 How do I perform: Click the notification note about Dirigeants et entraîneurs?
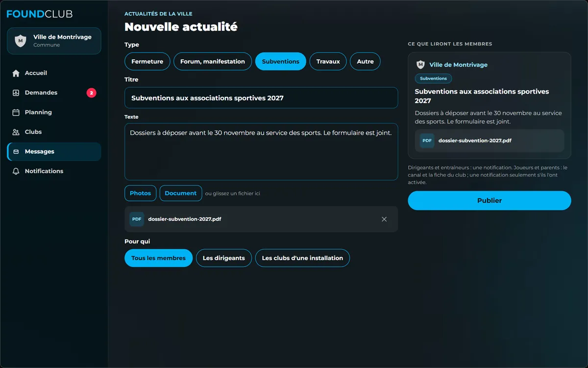(488, 175)
